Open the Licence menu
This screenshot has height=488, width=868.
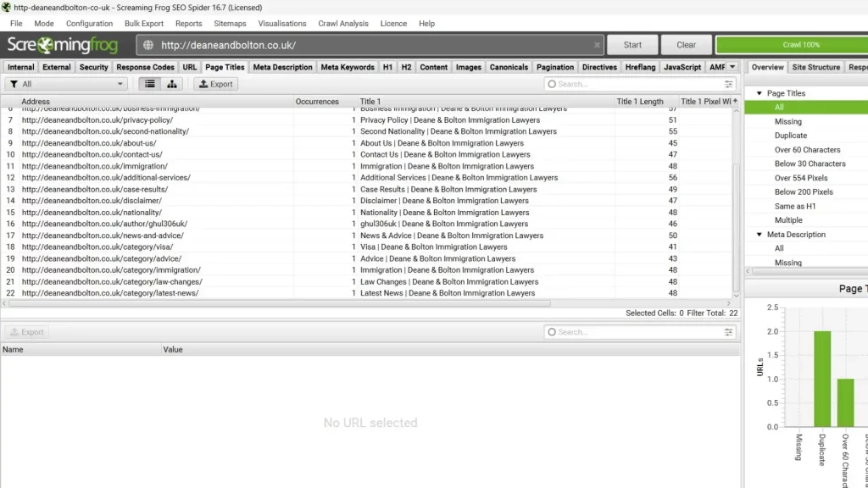point(393,23)
